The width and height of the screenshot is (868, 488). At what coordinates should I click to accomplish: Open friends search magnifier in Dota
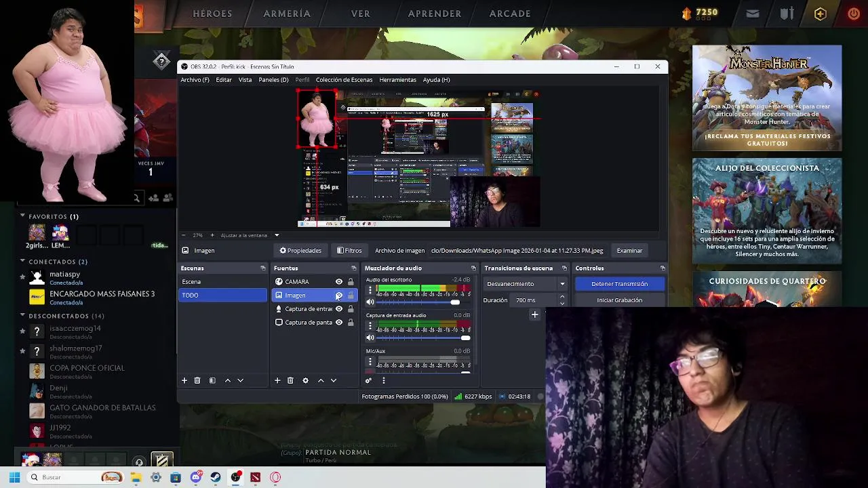tap(136, 198)
